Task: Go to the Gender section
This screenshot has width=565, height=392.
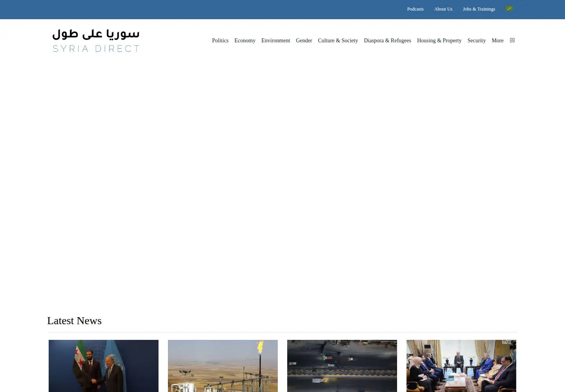Action: point(304,40)
